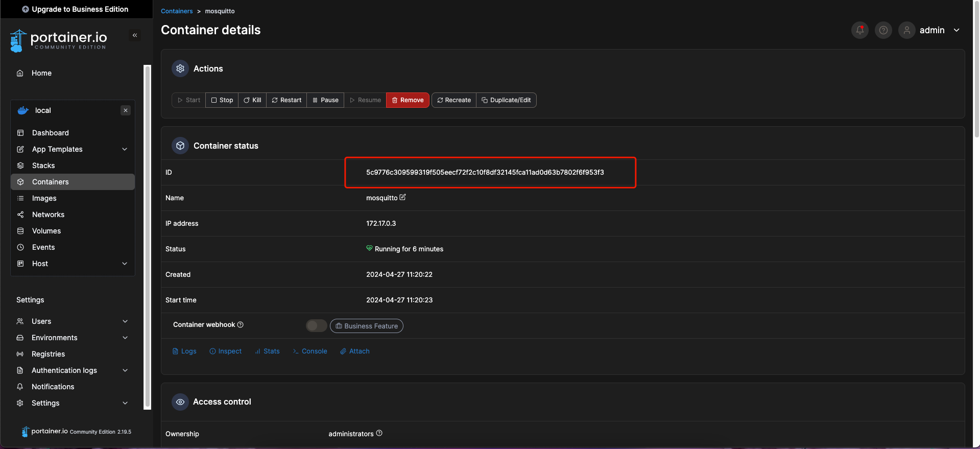Image resolution: width=980 pixels, height=449 pixels.
Task: Click the Networks share icon
Action: point(20,215)
